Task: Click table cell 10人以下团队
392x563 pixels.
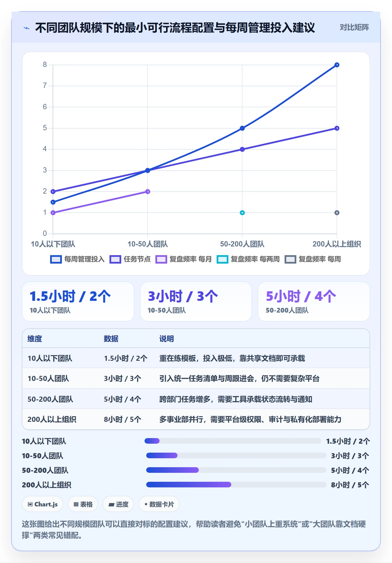Action: 50,358
